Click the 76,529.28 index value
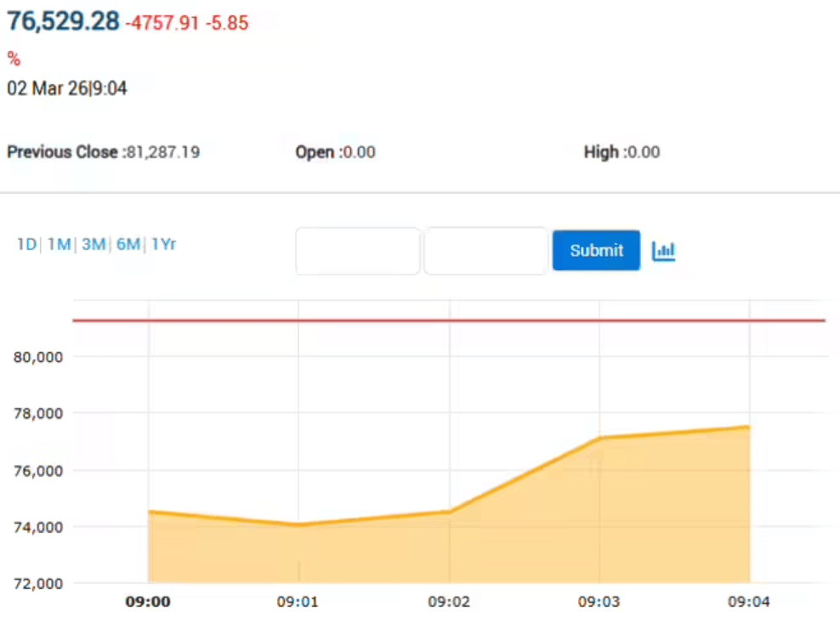This screenshot has width=840, height=628. point(64,22)
